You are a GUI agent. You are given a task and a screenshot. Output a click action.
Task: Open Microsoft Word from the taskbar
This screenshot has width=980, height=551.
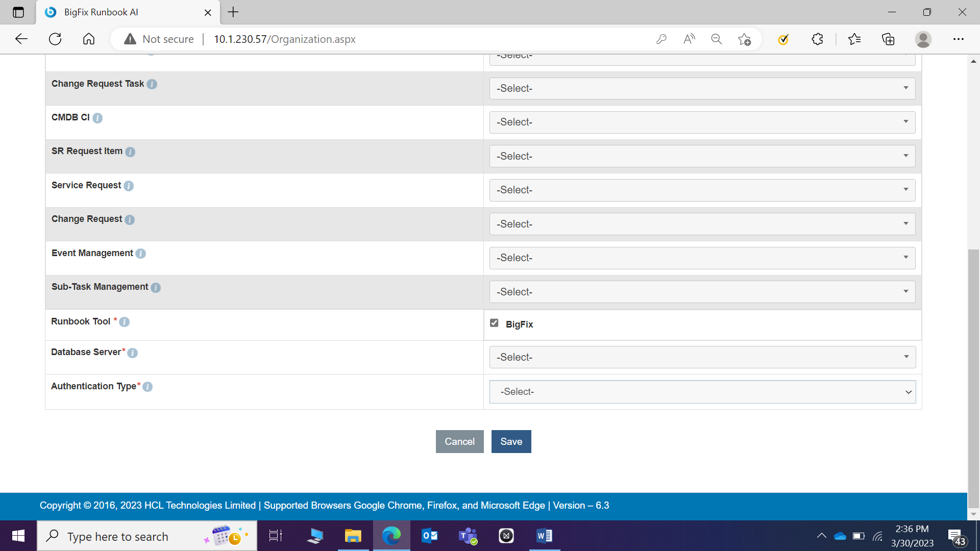tap(544, 536)
